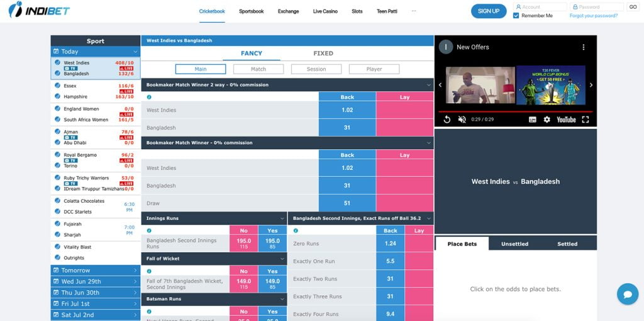Image resolution: width=644 pixels, height=321 pixels.
Task: Enter video fullscreen mode
Action: (586, 120)
